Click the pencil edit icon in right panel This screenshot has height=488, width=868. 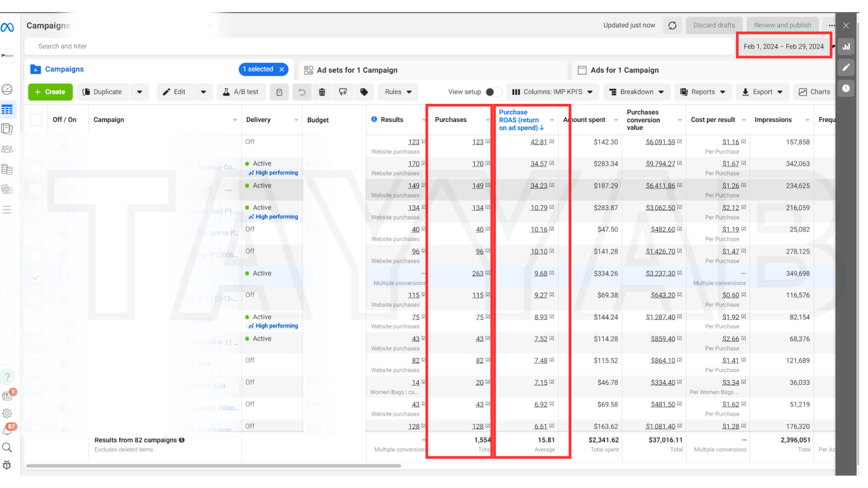[846, 67]
